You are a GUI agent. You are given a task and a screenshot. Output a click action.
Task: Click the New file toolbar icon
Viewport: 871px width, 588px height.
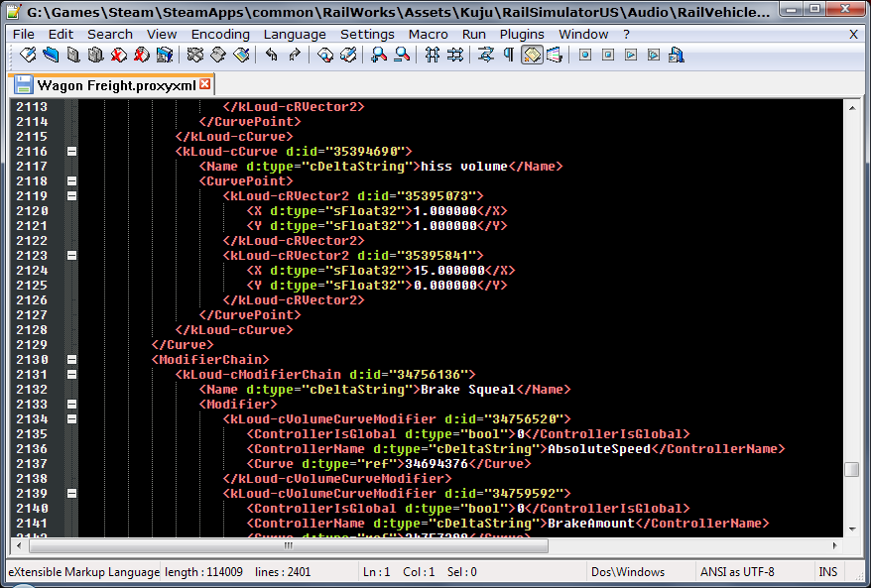pyautogui.click(x=28, y=55)
